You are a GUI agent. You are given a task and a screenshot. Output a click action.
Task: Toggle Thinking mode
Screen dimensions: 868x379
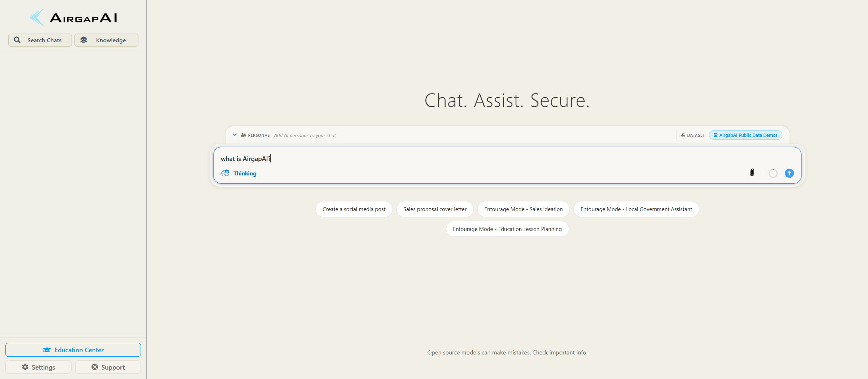point(239,173)
